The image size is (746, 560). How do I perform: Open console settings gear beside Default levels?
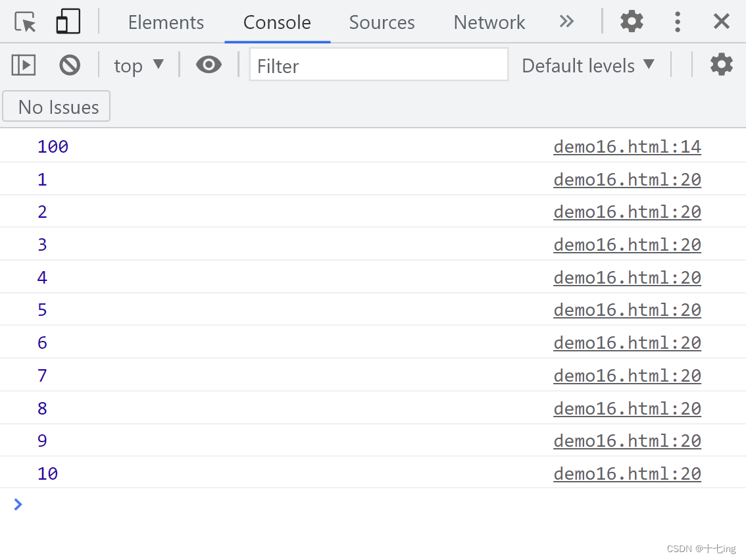coord(721,64)
